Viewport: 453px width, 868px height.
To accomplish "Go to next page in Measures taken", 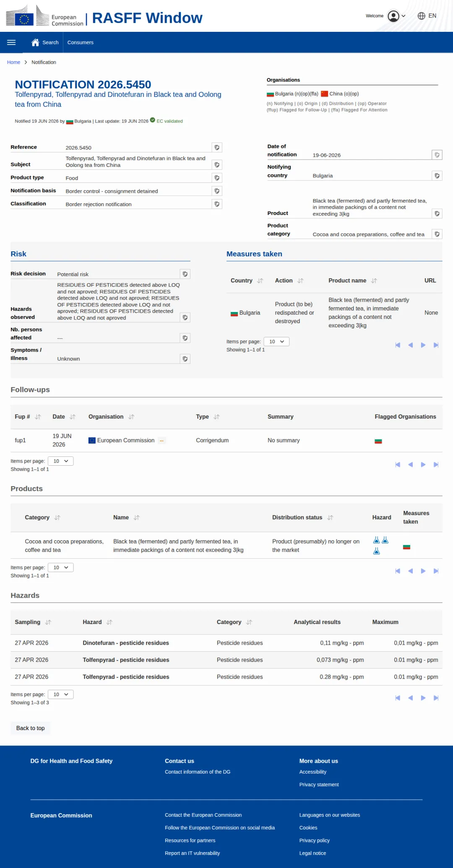I will (423, 345).
